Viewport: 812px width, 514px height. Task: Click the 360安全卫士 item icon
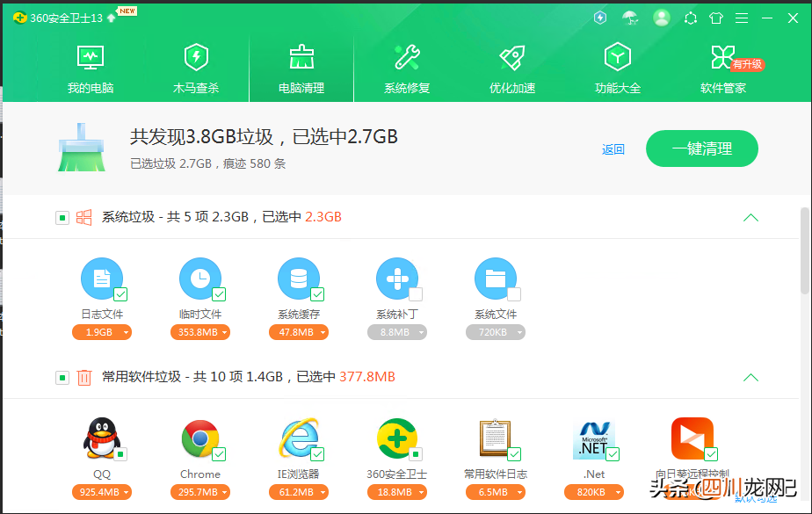point(397,438)
